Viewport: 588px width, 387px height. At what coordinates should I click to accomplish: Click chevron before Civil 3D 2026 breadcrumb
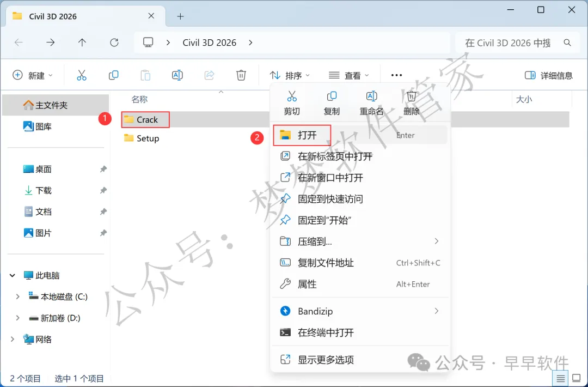(168, 43)
